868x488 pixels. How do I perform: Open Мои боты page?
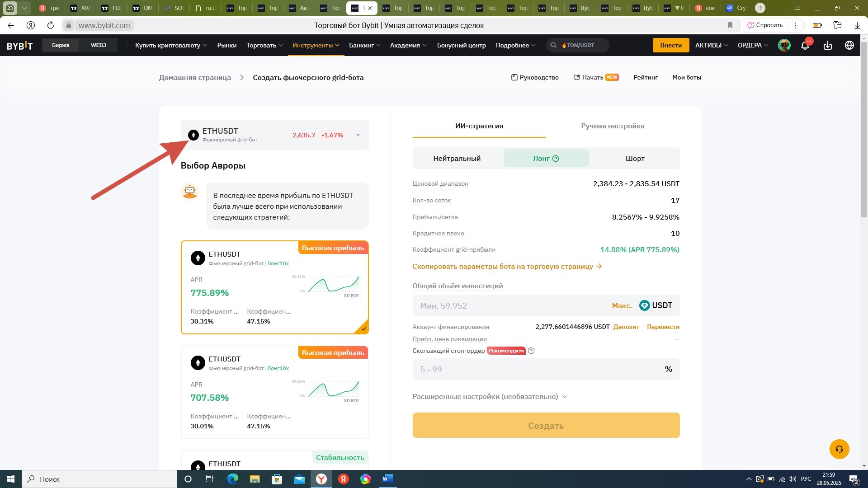(687, 77)
